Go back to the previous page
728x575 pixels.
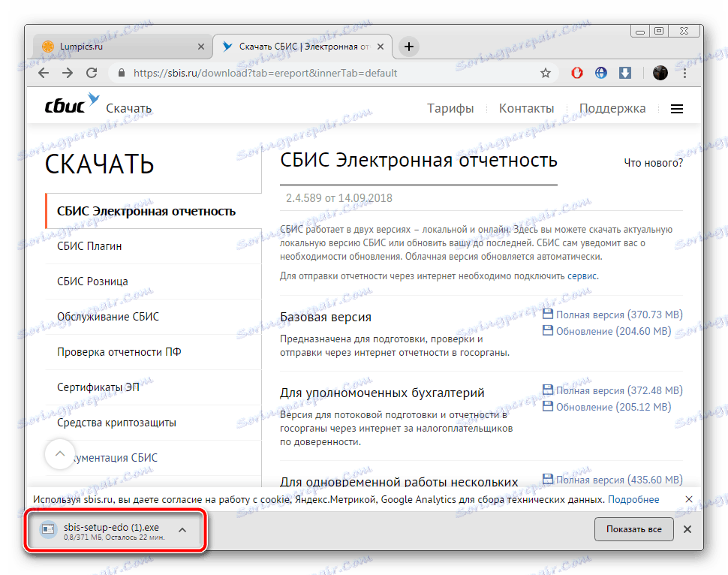click(x=44, y=73)
